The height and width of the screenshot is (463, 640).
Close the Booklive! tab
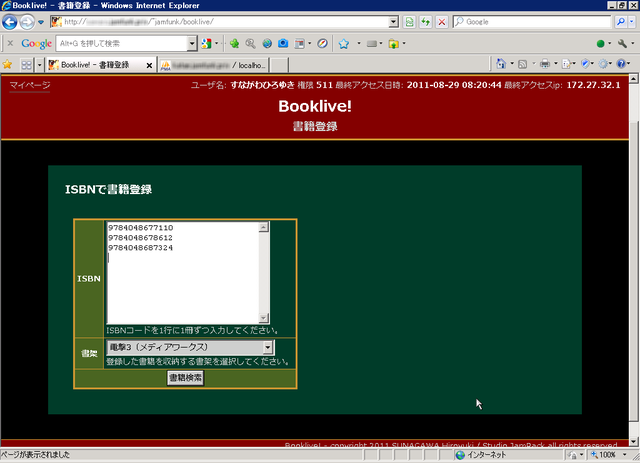149,65
